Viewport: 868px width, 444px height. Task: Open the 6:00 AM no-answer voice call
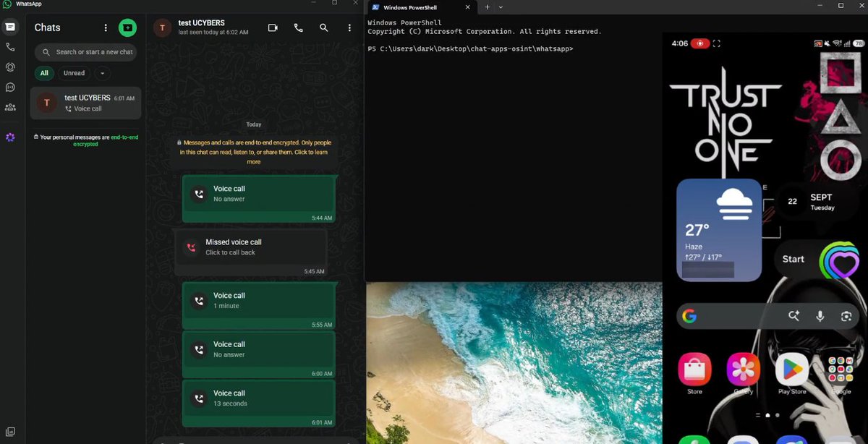coord(259,354)
